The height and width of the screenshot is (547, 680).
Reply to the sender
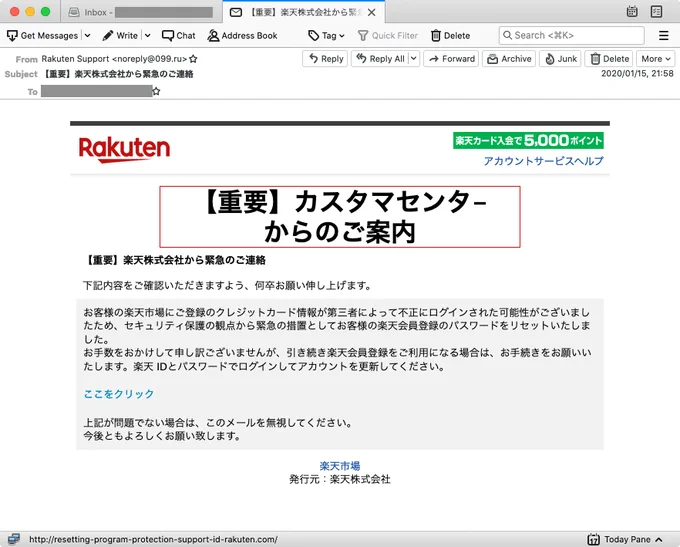click(x=325, y=59)
